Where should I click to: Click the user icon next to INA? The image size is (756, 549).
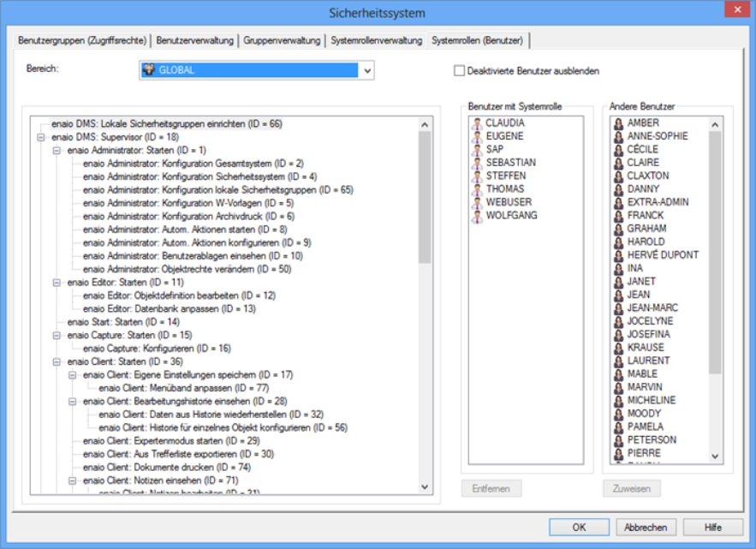(619, 269)
